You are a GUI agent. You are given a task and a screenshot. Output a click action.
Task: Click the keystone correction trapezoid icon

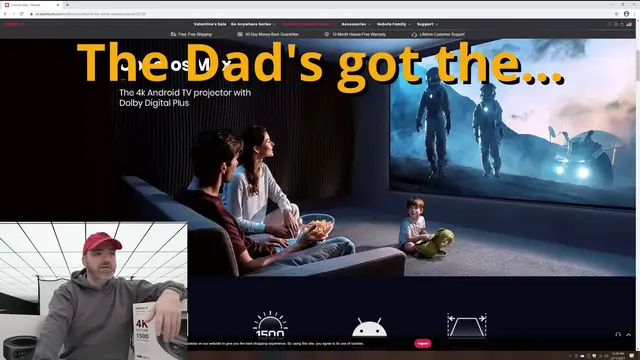tap(467, 325)
